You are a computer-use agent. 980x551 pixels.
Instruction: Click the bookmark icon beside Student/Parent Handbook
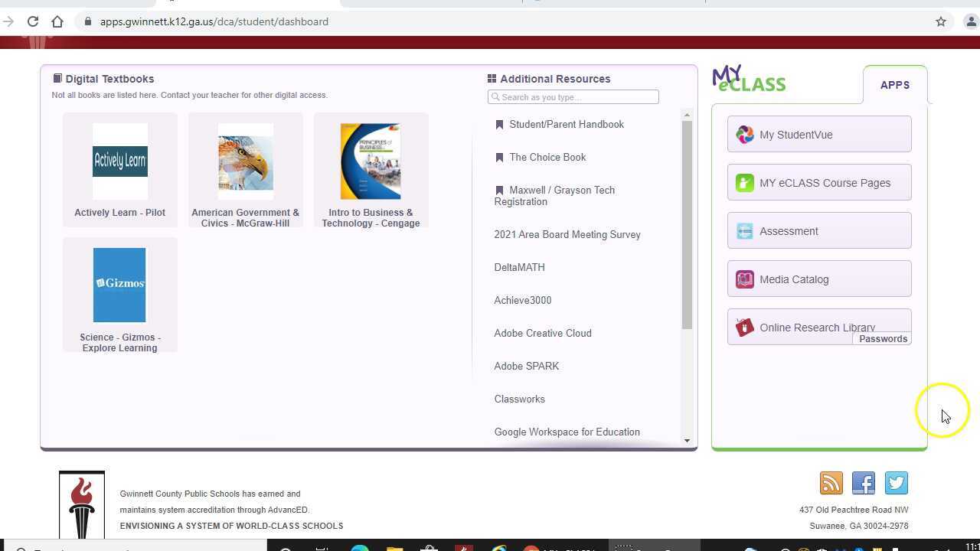coord(499,124)
